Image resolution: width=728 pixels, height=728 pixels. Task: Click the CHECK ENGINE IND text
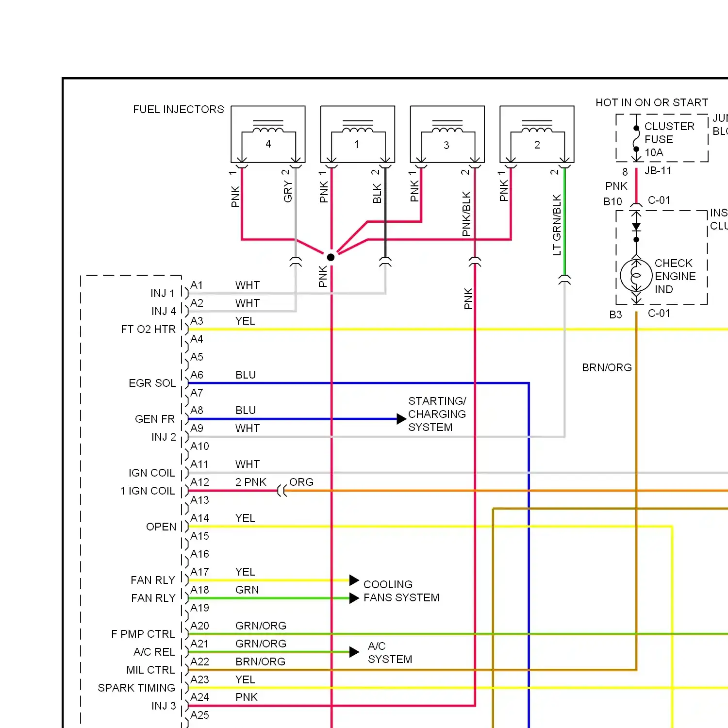[675, 276]
